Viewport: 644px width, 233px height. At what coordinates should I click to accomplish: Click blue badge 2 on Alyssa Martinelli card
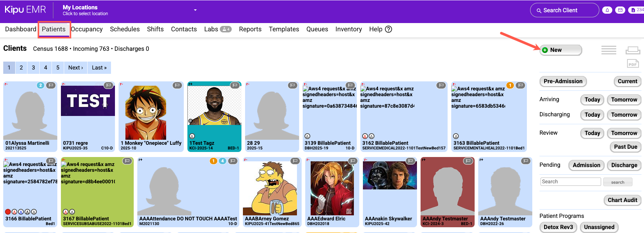click(41, 85)
